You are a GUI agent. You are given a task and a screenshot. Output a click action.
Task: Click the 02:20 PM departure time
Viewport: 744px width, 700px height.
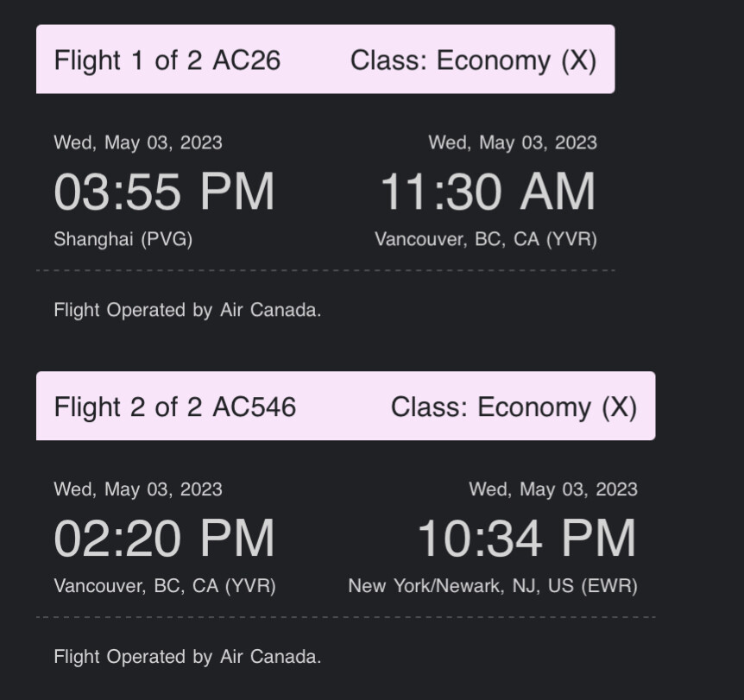click(164, 539)
